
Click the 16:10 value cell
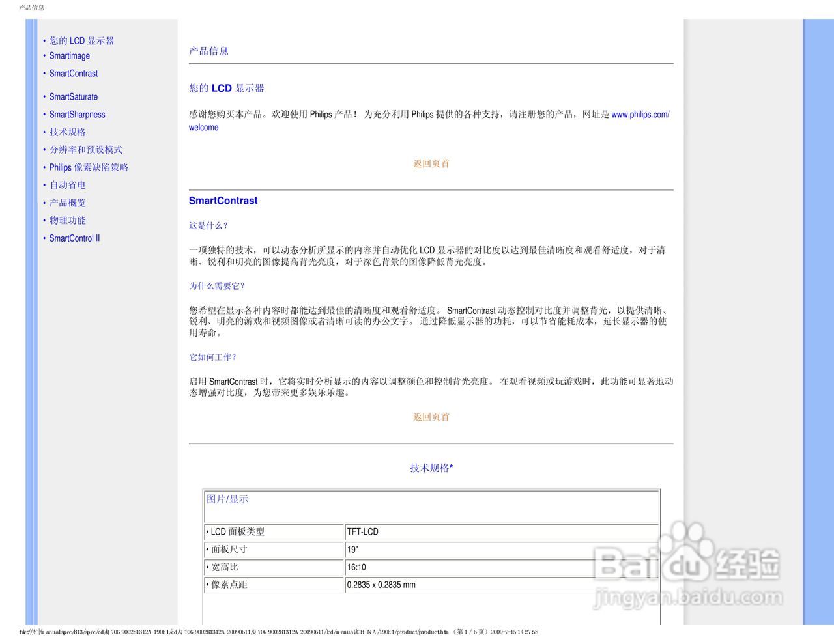click(x=501, y=567)
